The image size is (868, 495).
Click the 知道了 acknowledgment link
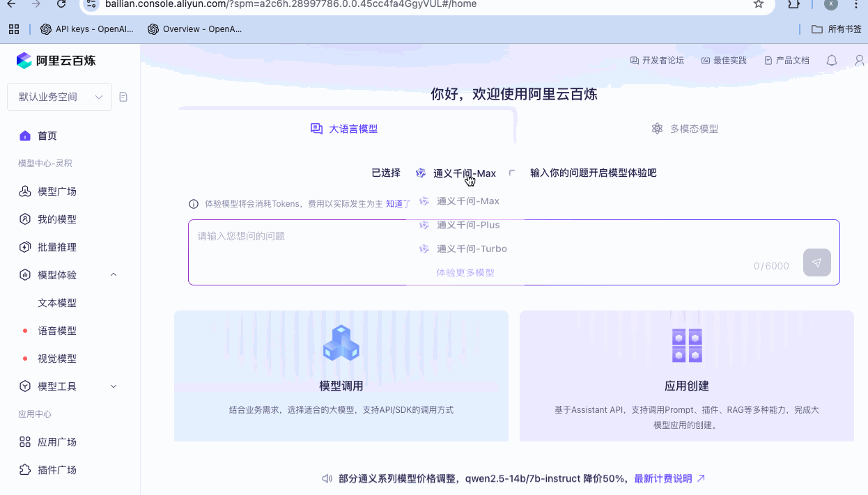pyautogui.click(x=398, y=204)
